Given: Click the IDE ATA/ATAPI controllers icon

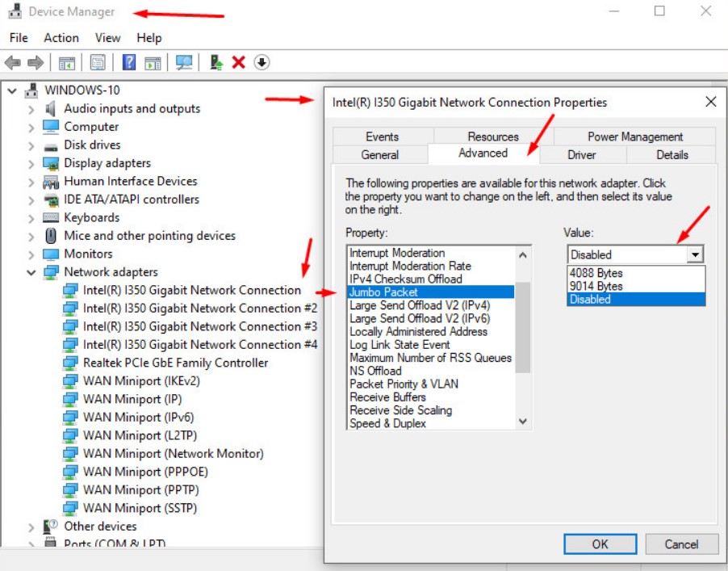Looking at the screenshot, I should point(51,199).
